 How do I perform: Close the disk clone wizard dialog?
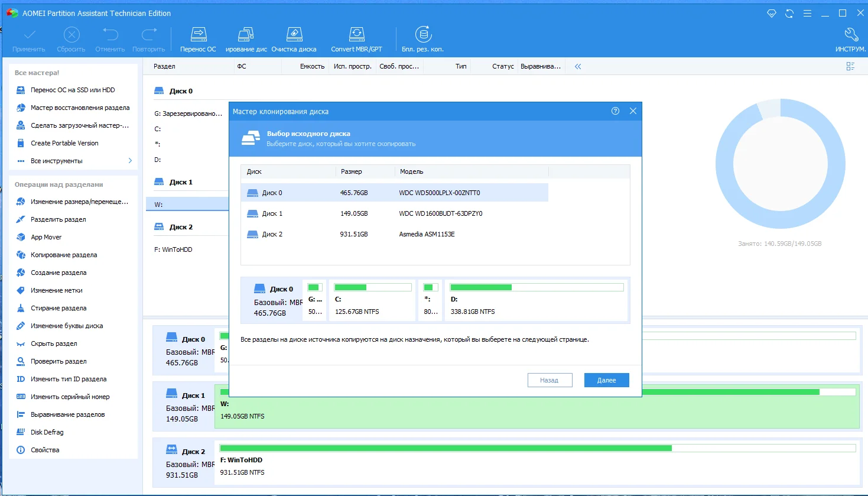[633, 111]
